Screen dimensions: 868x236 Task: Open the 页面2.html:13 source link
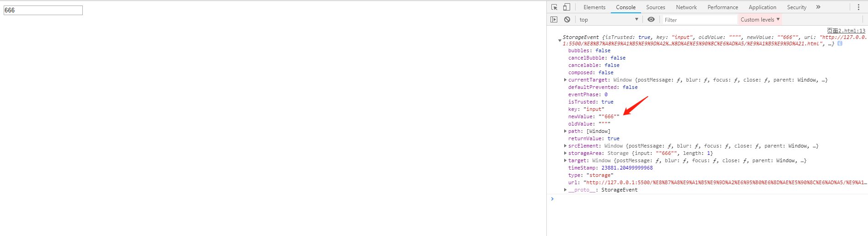846,31
